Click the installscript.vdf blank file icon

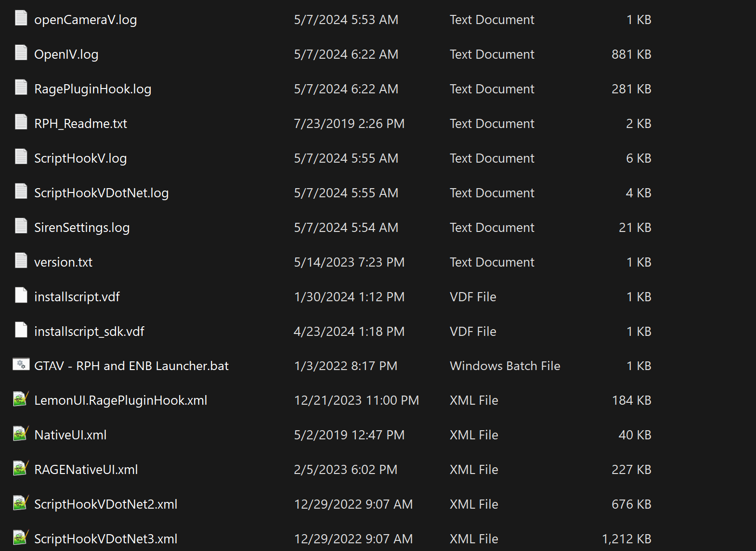click(x=21, y=295)
